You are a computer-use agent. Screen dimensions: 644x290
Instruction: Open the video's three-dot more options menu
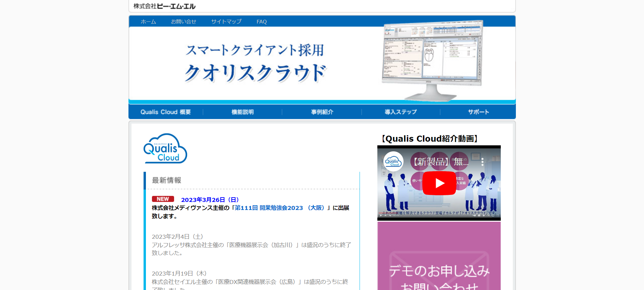tap(482, 162)
